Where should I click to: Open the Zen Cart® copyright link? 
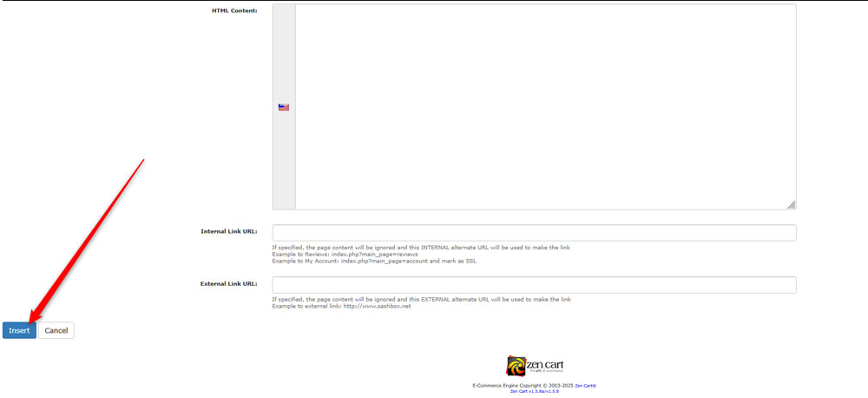(585, 385)
